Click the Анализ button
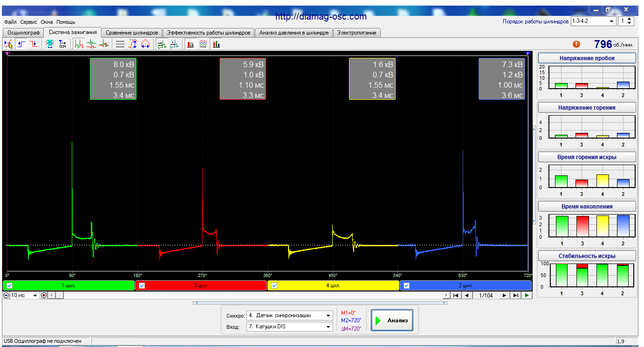This screenshot has width=644, height=347. [392, 320]
